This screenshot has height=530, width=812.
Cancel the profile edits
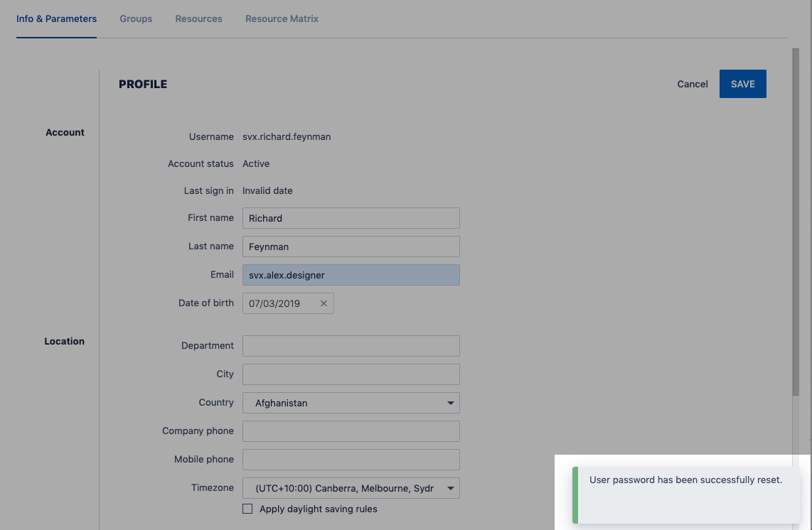(x=692, y=84)
